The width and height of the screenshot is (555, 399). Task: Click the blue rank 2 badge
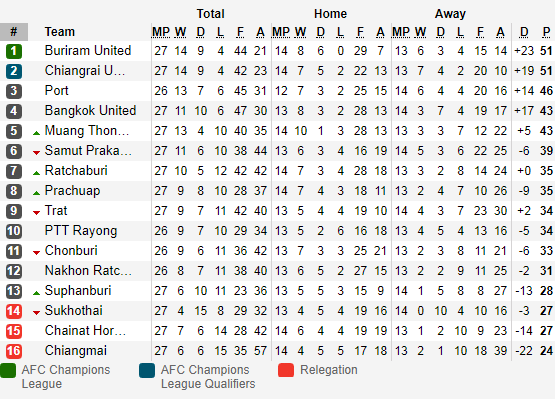[x=14, y=71]
